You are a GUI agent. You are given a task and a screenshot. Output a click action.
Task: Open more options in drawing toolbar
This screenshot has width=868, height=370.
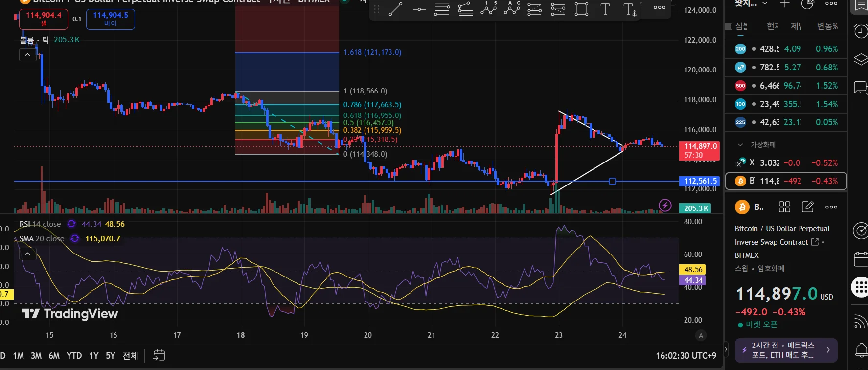pyautogui.click(x=660, y=8)
